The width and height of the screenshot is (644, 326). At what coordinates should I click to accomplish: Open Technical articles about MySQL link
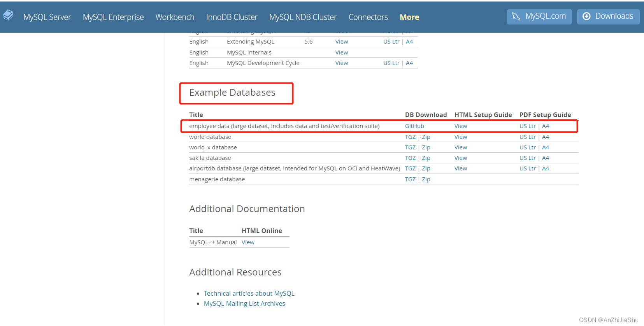click(249, 293)
